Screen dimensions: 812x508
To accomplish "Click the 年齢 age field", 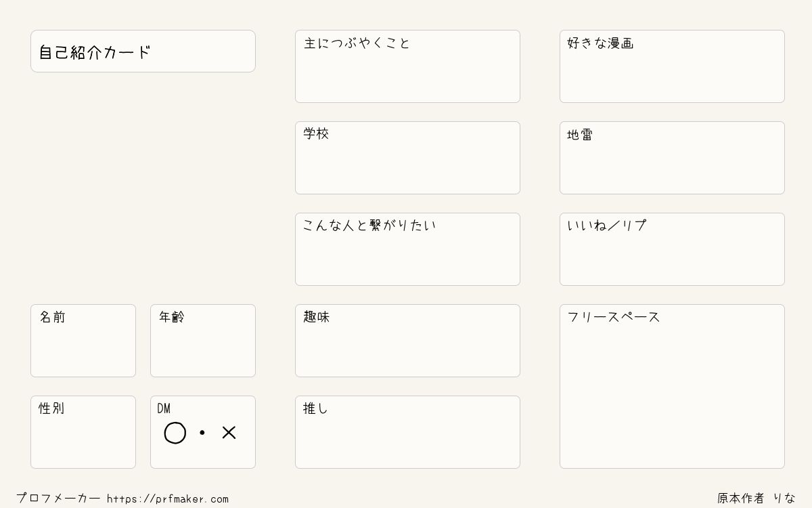I will (203, 341).
